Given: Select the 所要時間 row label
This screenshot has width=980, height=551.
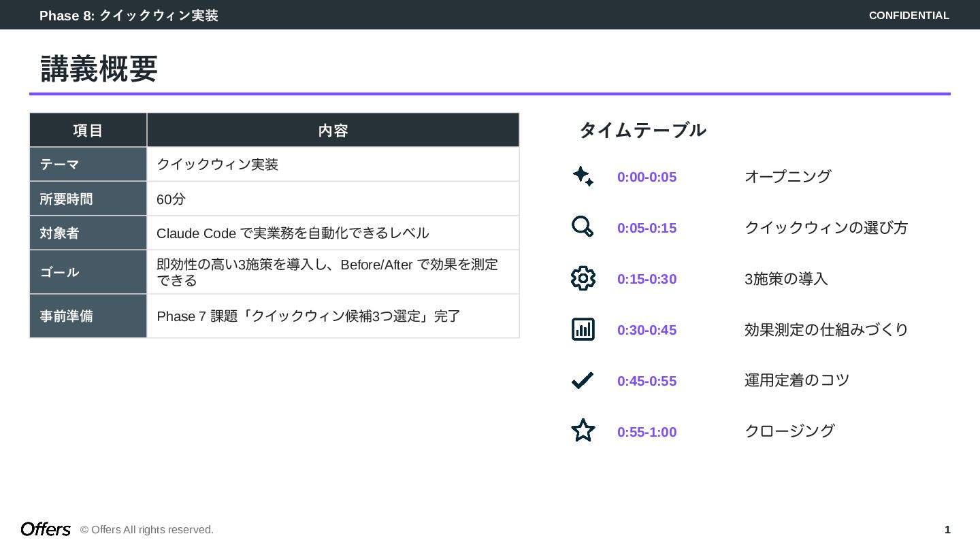Looking at the screenshot, I should [x=66, y=199].
